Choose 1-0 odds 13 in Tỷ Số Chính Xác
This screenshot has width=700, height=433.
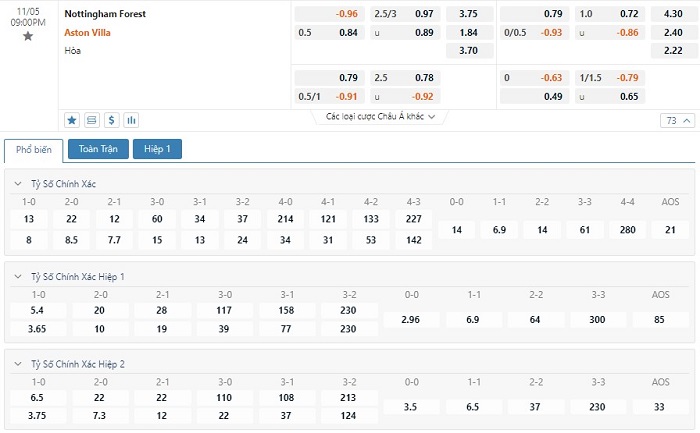coord(29,219)
